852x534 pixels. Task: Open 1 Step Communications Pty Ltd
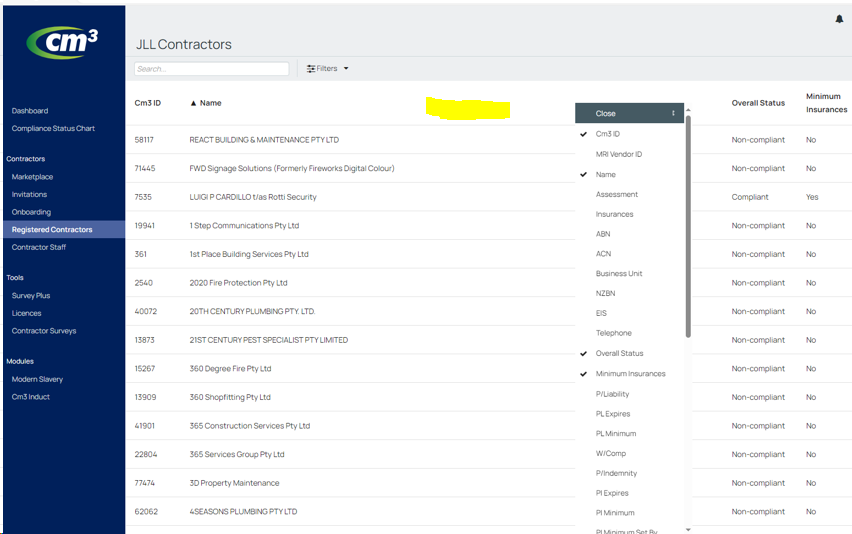(x=244, y=225)
